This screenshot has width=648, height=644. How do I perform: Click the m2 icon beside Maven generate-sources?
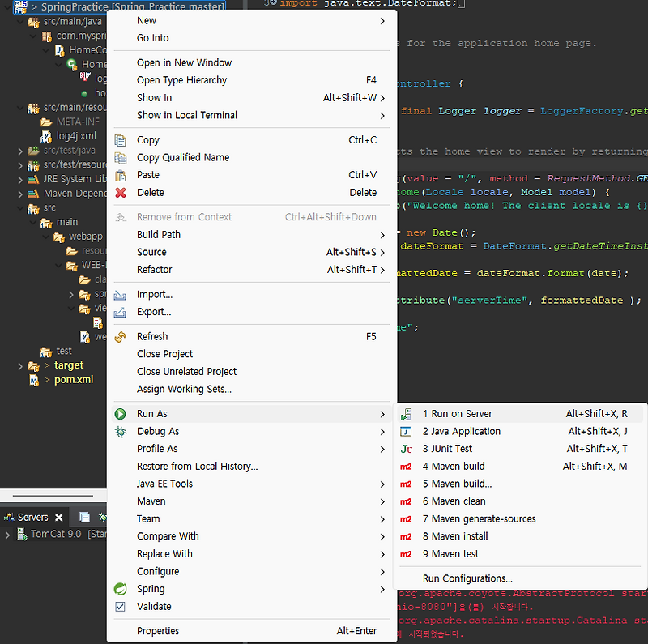tap(406, 519)
